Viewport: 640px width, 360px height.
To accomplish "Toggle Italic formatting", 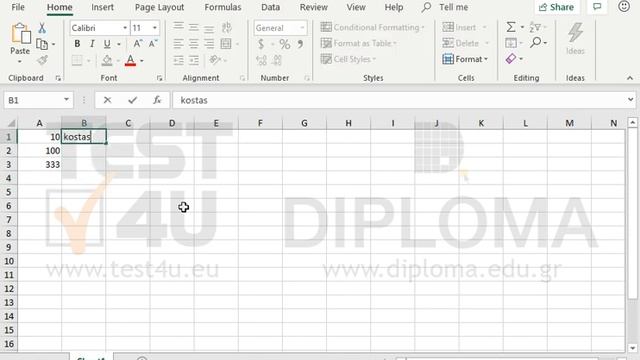I will 92,44.
